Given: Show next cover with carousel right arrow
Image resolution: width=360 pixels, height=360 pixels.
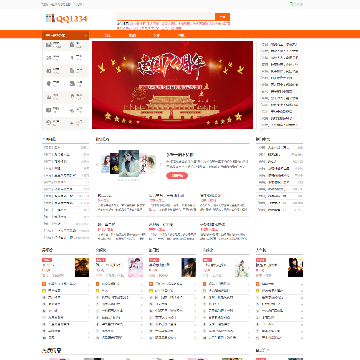Looking at the screenshot, I should 160,165.
